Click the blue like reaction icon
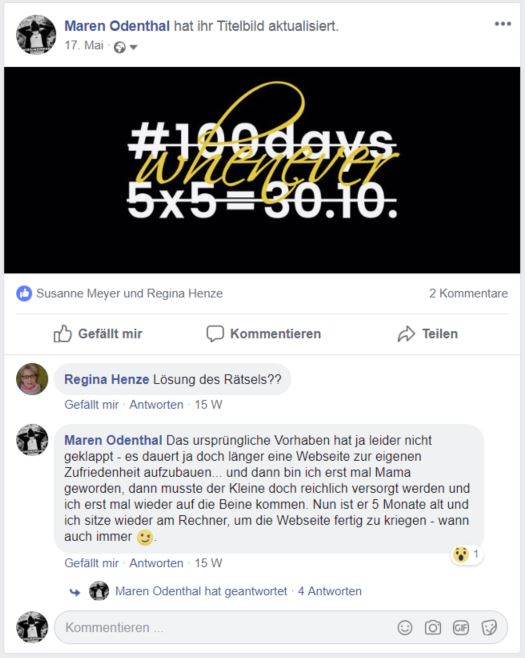Image resolution: width=525 pixels, height=658 pixels. pyautogui.click(x=24, y=293)
